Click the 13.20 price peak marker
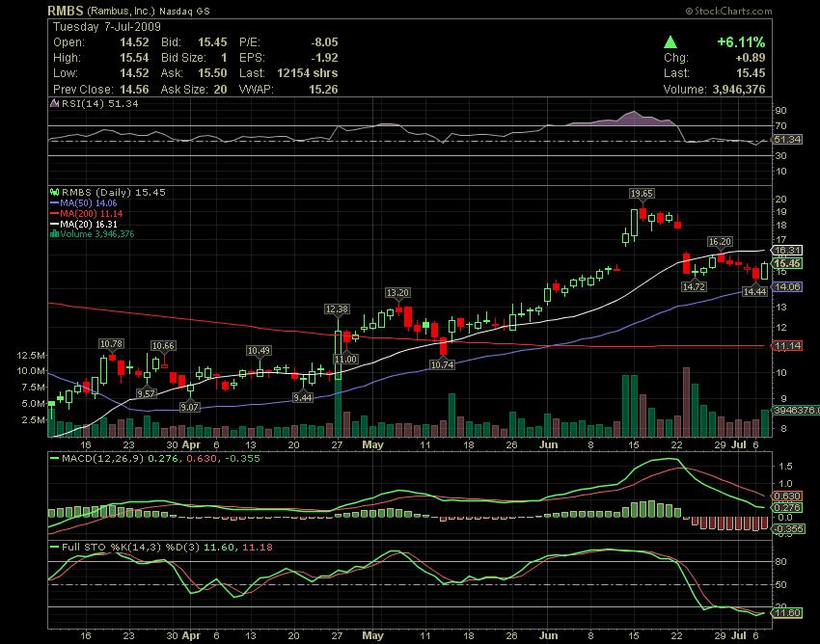Viewport: 820px width, 644px height. pyautogui.click(x=396, y=292)
